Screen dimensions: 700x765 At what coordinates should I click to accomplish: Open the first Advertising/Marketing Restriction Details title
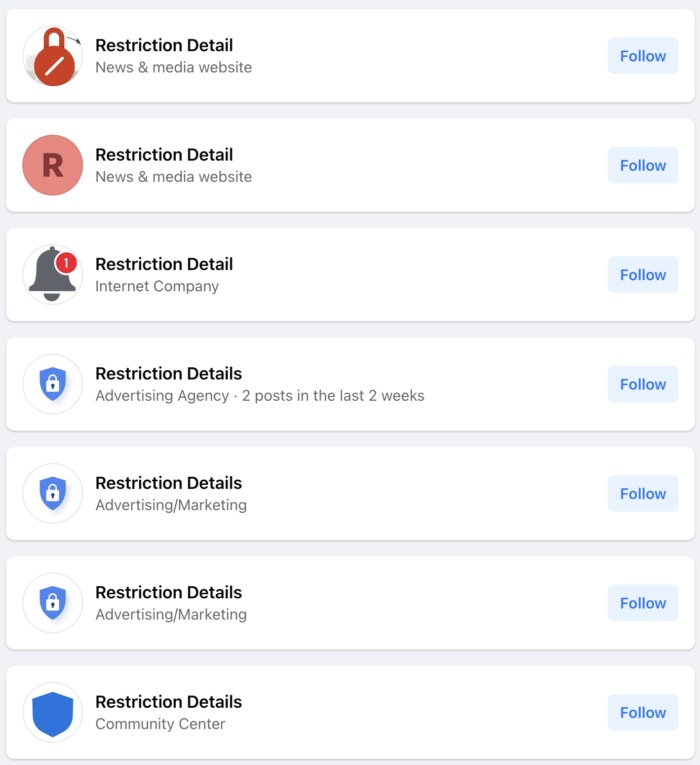[168, 483]
